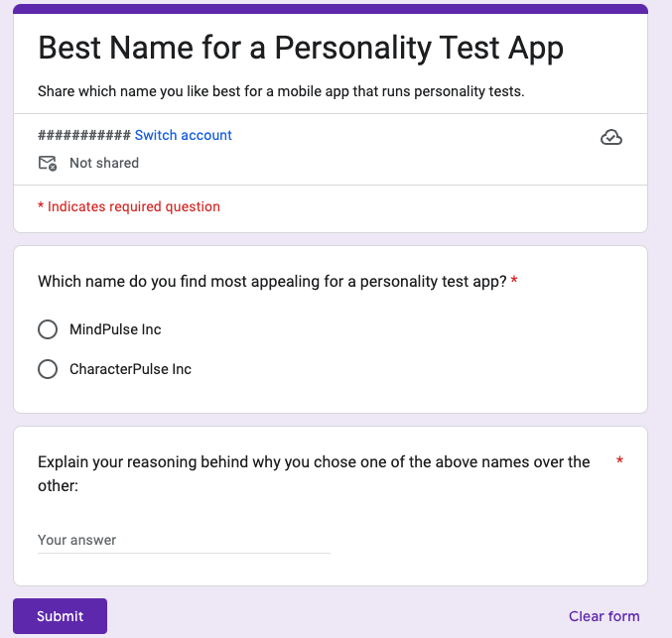Image resolution: width=672 pixels, height=638 pixels.
Task: Click the red asterisk after 'personality test app?'
Action: pos(514,280)
